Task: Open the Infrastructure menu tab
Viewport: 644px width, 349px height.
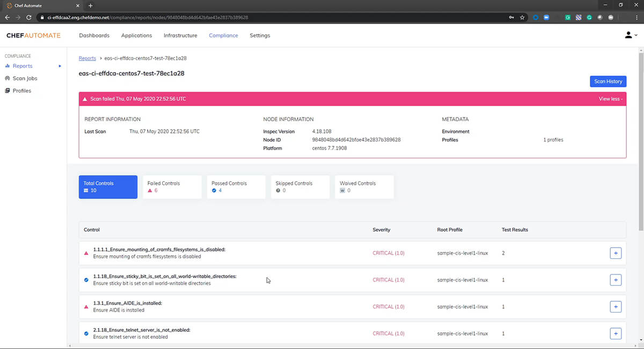Action: coord(180,35)
